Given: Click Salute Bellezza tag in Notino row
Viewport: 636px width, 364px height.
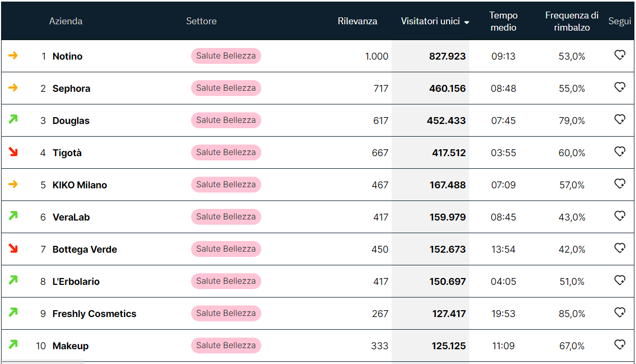Looking at the screenshot, I should pos(226,56).
